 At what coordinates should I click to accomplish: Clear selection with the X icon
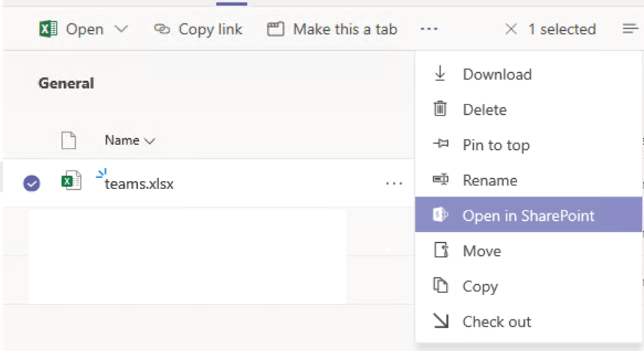click(x=511, y=29)
